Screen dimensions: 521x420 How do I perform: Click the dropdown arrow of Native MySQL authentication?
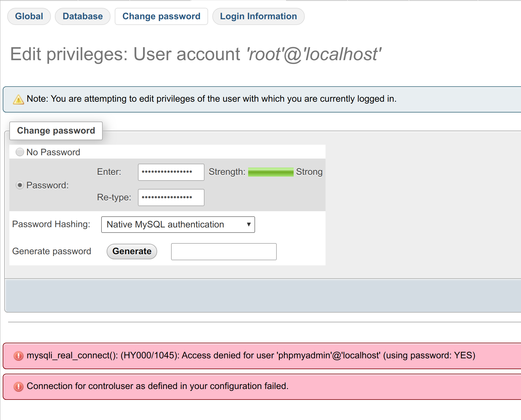tap(249, 224)
